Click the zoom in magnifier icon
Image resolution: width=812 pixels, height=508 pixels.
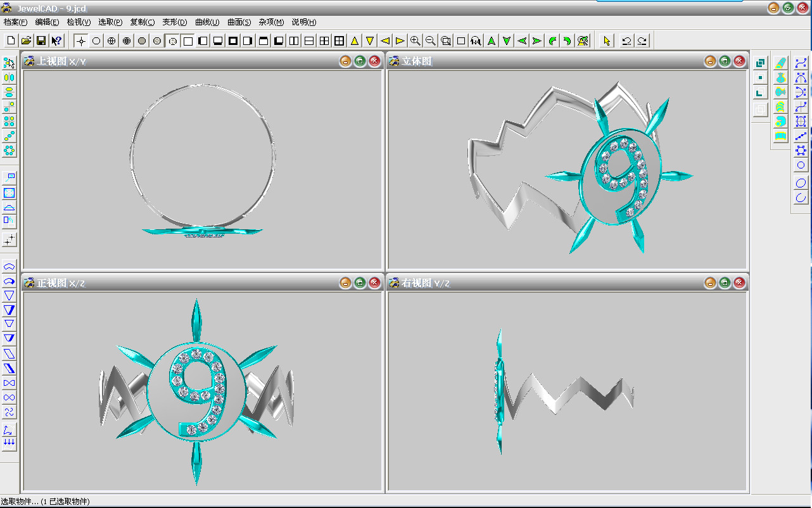point(416,41)
